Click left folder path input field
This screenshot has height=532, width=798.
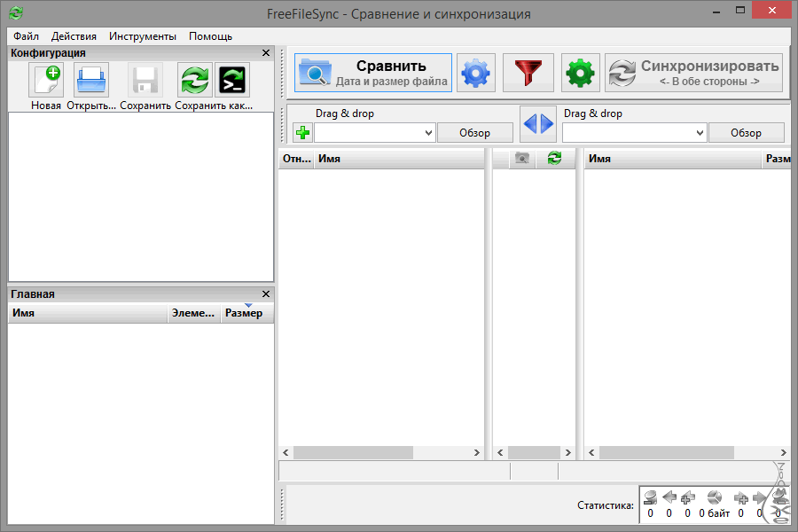coord(369,133)
